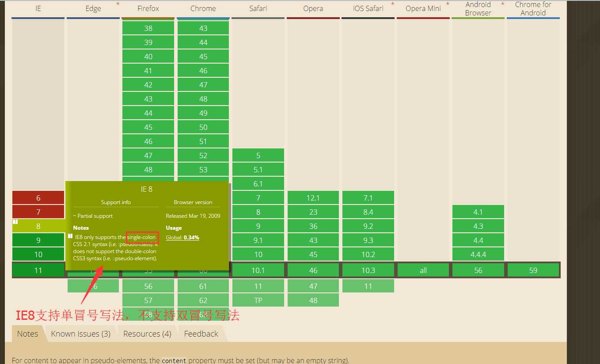Select the Opera 23 cell
The height and width of the screenshot is (364, 600).
click(x=313, y=212)
